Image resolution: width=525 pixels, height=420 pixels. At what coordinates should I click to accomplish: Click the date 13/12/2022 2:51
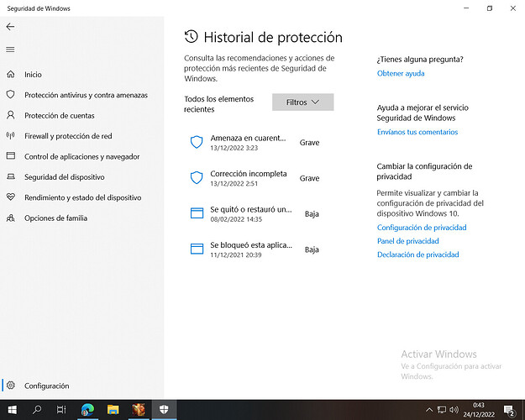click(234, 184)
